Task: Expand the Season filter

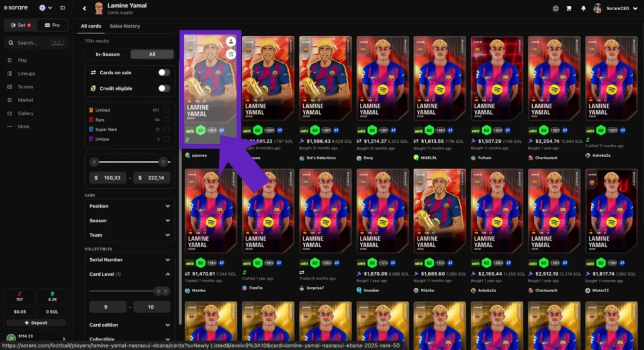Action: [130, 220]
